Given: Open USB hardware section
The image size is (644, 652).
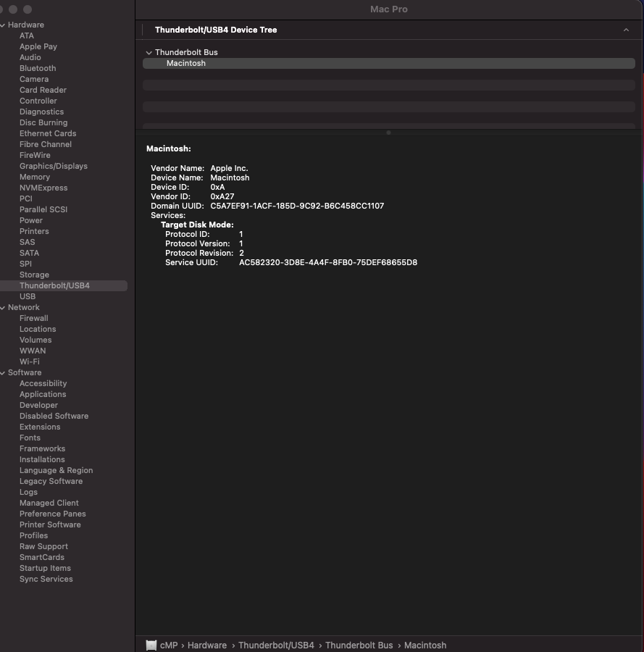Looking at the screenshot, I should coord(28,296).
